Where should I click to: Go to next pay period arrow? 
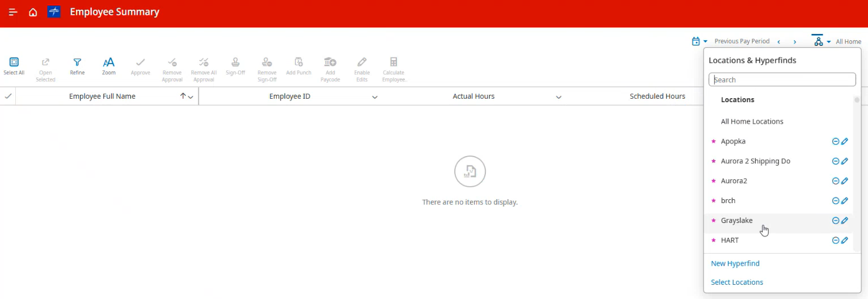click(x=795, y=41)
